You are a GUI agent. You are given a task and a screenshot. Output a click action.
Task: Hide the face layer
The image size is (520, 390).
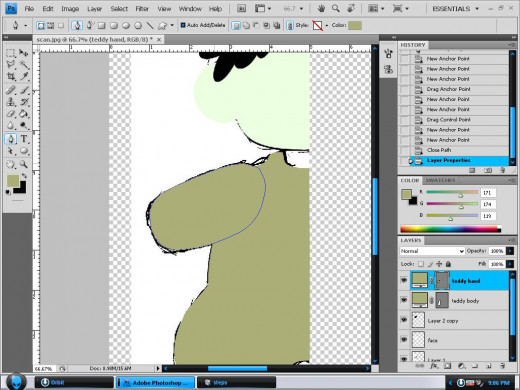tap(404, 340)
